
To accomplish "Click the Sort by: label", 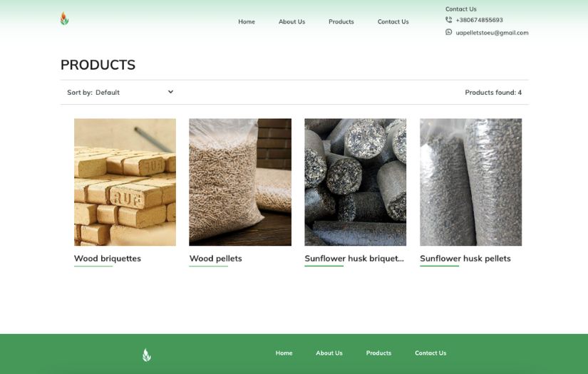I will [80, 92].
